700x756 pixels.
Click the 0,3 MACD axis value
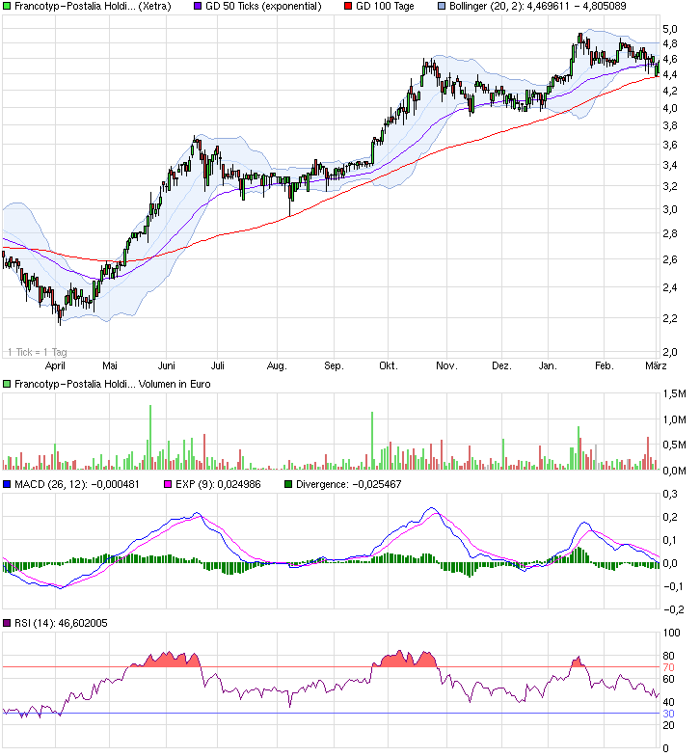click(x=669, y=494)
